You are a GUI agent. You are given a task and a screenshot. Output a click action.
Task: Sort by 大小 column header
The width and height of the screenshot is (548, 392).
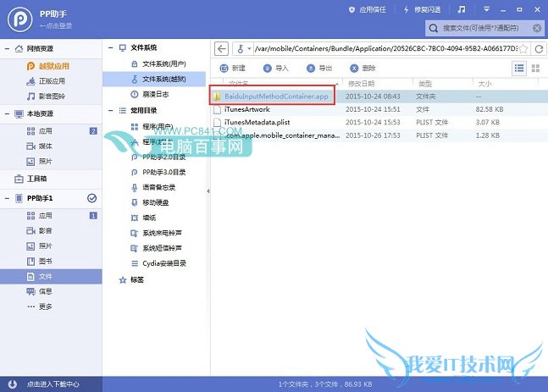[484, 84]
